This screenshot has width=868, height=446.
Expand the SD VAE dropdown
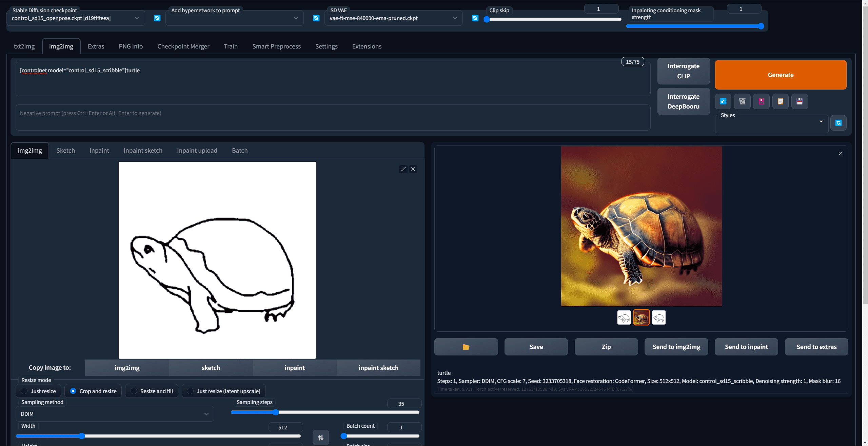click(x=393, y=18)
